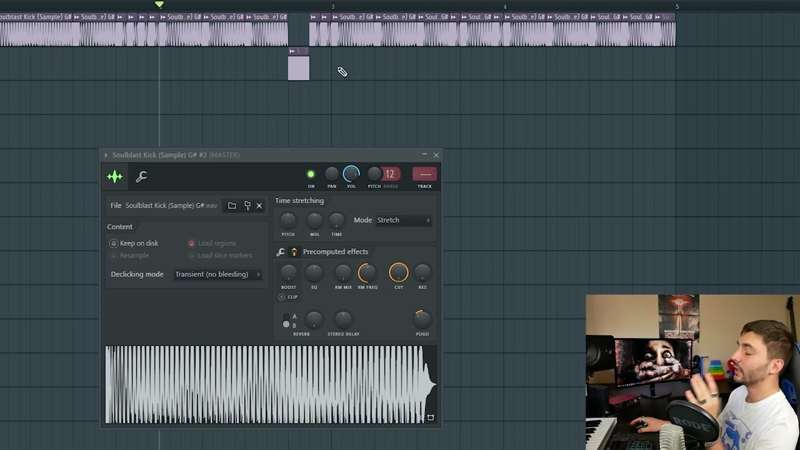Click the bar 5 number on timeline ruler
The height and width of the screenshot is (450, 800).
(x=677, y=7)
